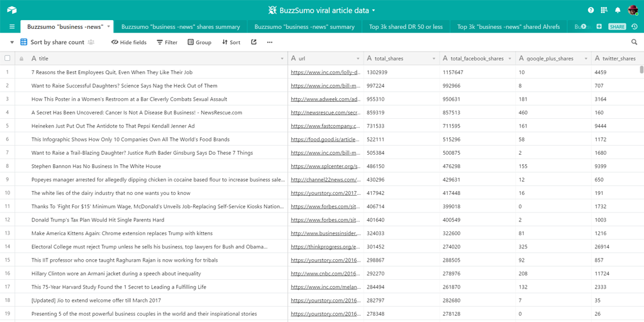Click the lock icon in header row
644x322 pixels.
pos(21,58)
